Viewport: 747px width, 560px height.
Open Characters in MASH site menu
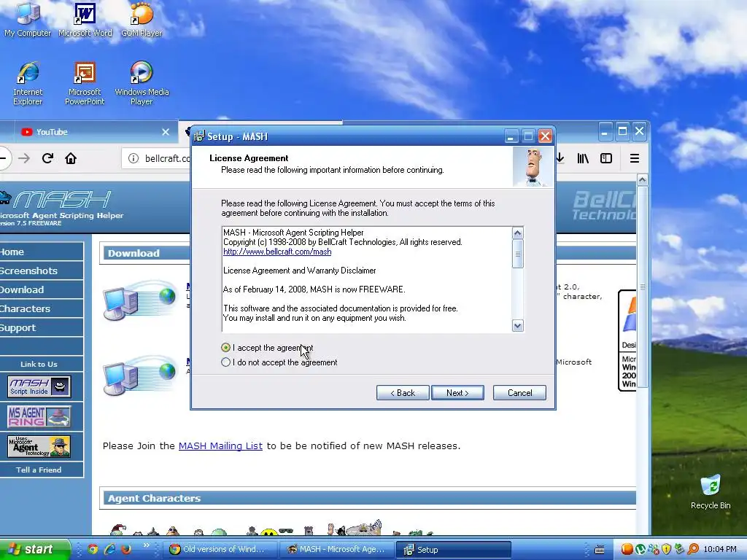42,308
